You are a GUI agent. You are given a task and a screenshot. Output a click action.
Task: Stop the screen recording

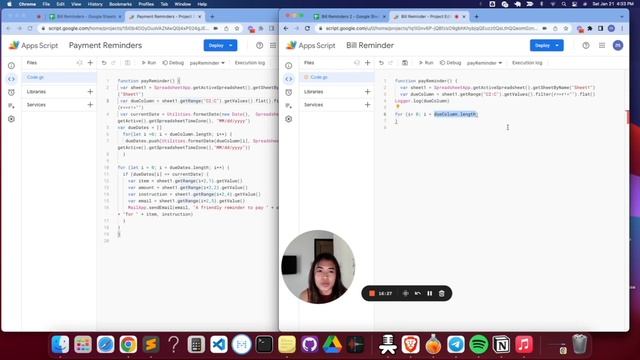point(372,293)
